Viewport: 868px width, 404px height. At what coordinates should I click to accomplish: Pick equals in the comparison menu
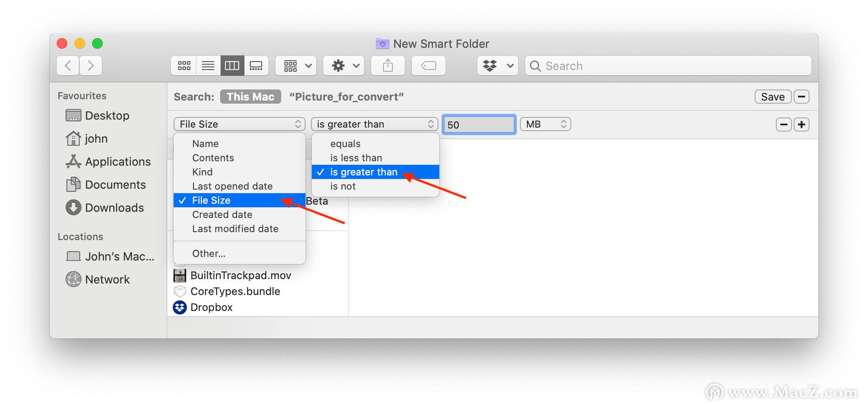(376, 144)
